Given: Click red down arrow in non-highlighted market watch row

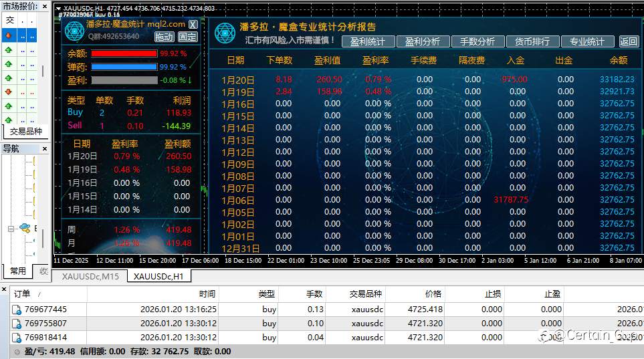Looking at the screenshot, I should [x=8, y=92].
